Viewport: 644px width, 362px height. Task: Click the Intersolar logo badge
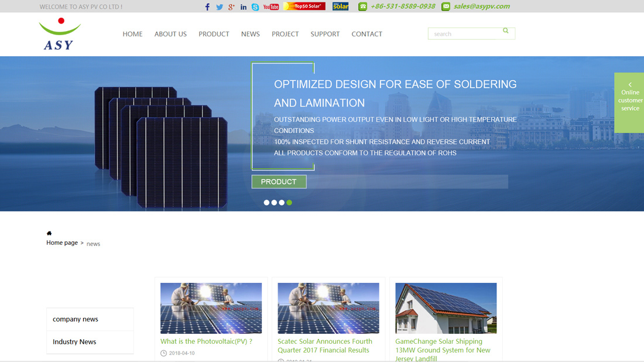pos(340,6)
